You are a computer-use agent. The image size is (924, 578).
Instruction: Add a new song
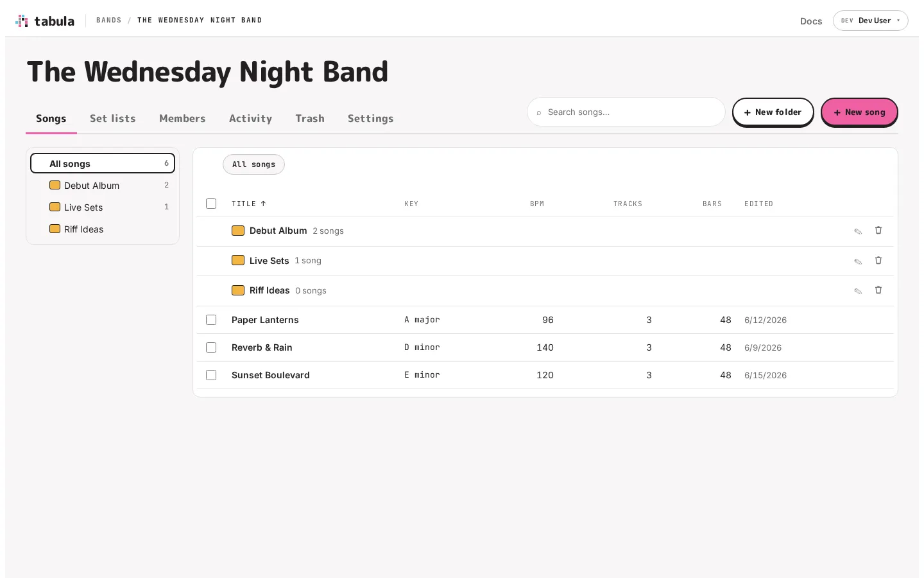coord(859,112)
